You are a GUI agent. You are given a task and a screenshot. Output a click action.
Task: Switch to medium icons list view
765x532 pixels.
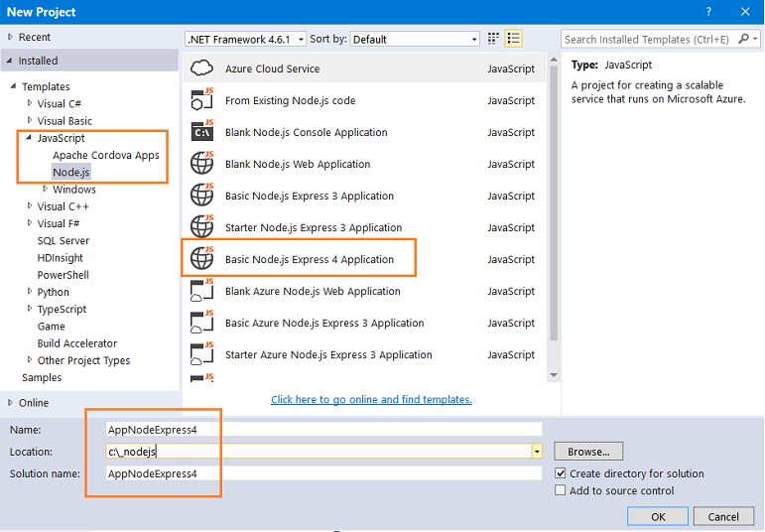pyautogui.click(x=513, y=39)
